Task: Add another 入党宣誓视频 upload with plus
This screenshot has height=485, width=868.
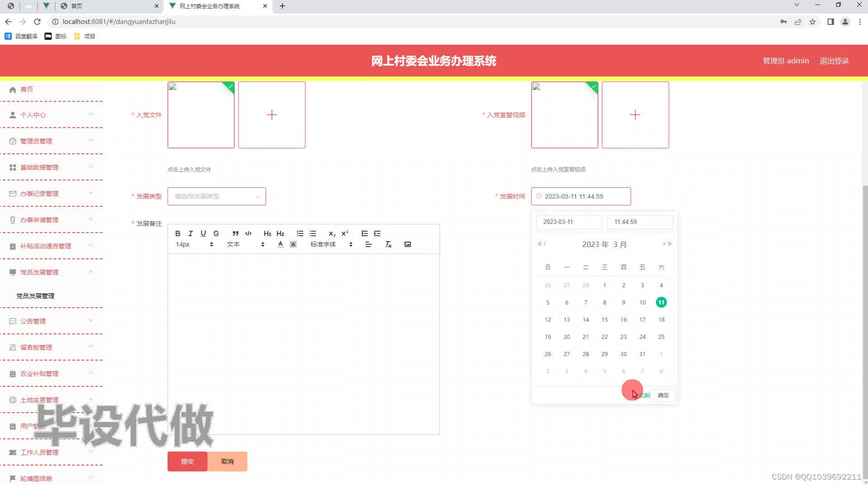Action: 635,115
